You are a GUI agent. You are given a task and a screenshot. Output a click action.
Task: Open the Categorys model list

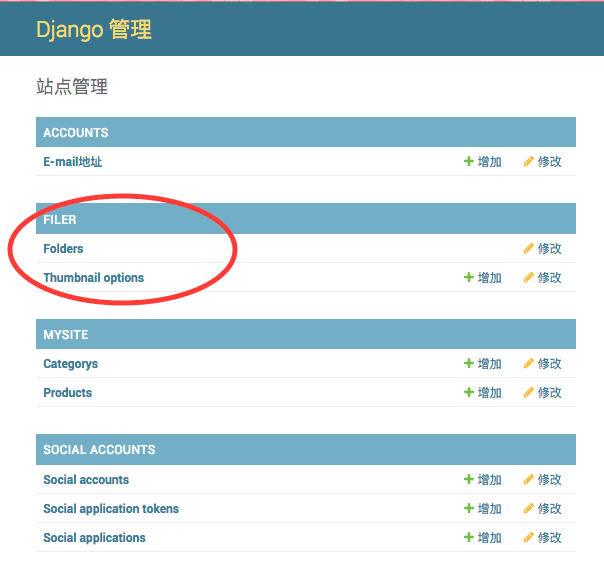70,364
